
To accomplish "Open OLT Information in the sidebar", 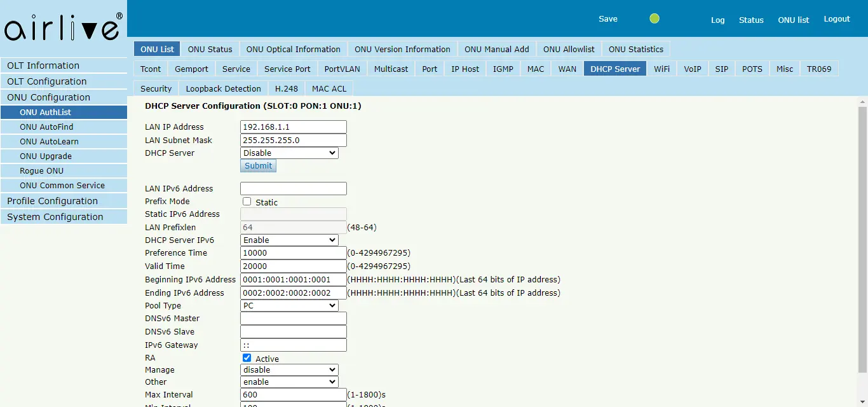I will click(64, 66).
